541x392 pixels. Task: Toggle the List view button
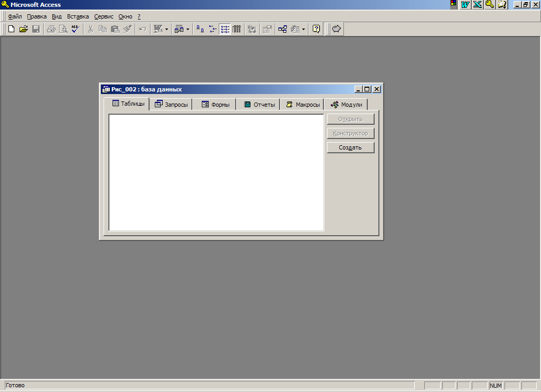point(225,29)
